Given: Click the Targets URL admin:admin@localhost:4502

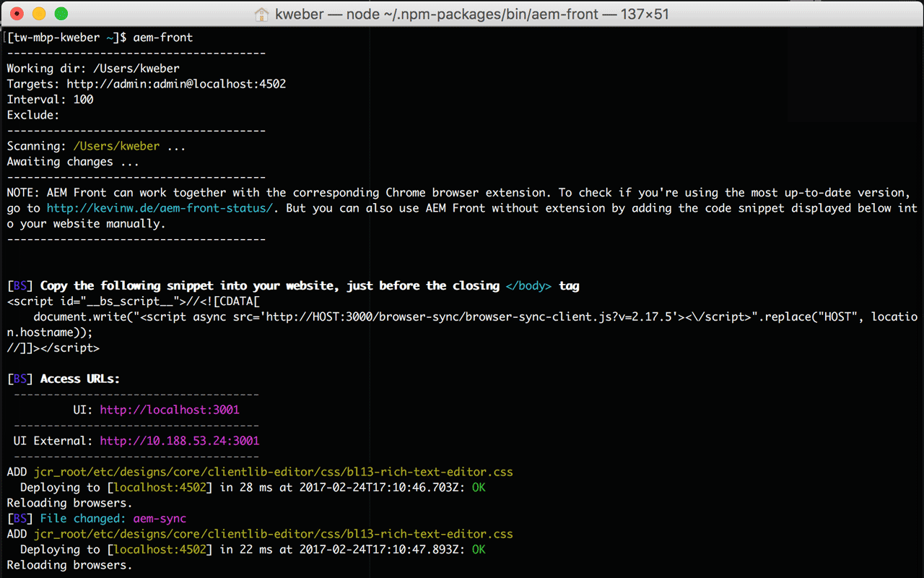Looking at the screenshot, I should click(x=176, y=84).
